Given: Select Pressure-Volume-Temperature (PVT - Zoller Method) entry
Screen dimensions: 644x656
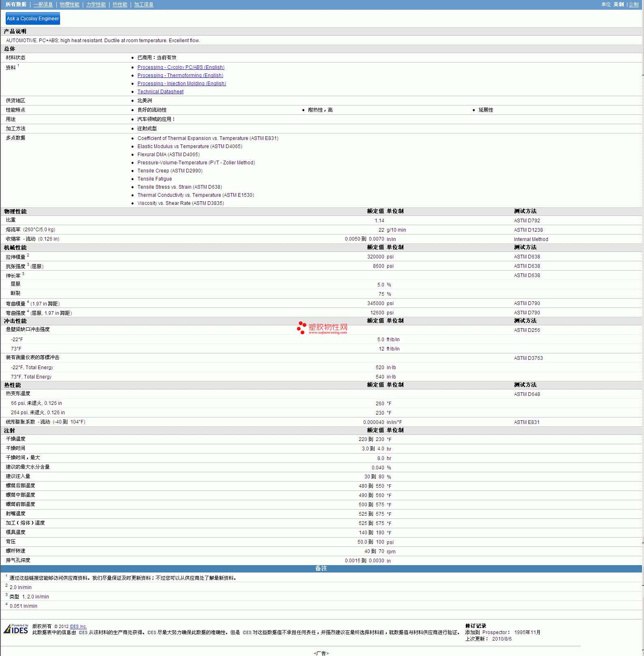Looking at the screenshot, I should point(196,163).
